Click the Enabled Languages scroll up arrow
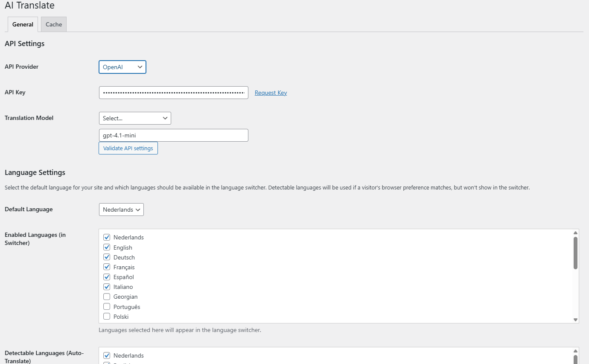Viewport: 589px width, 364px height. 575,233
